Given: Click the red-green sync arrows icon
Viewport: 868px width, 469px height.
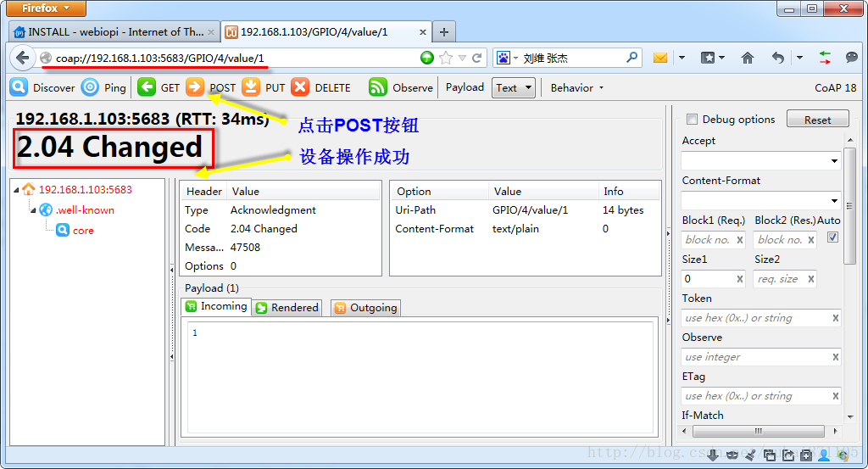Looking at the screenshot, I should [825, 58].
